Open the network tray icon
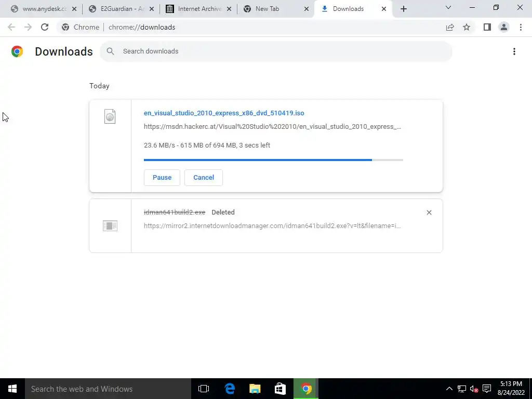This screenshot has width=532, height=399. click(x=461, y=389)
